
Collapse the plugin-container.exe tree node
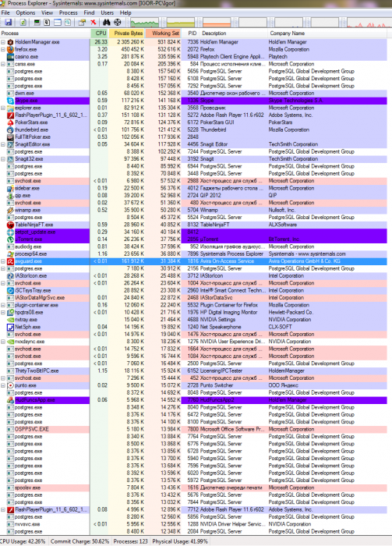[3, 306]
